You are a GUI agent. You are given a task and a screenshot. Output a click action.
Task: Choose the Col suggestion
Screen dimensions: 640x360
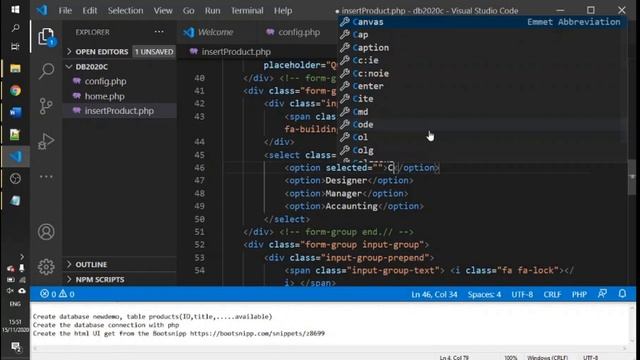click(x=482, y=137)
